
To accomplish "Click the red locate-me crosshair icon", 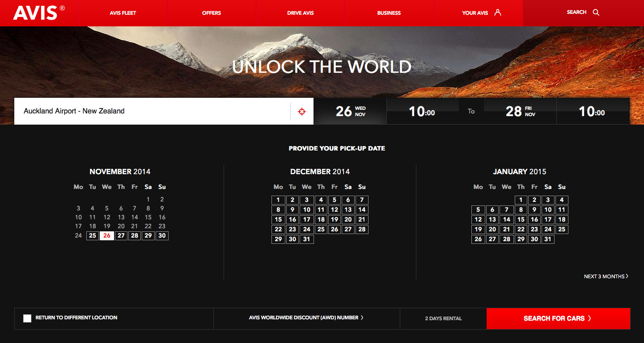I will (302, 112).
